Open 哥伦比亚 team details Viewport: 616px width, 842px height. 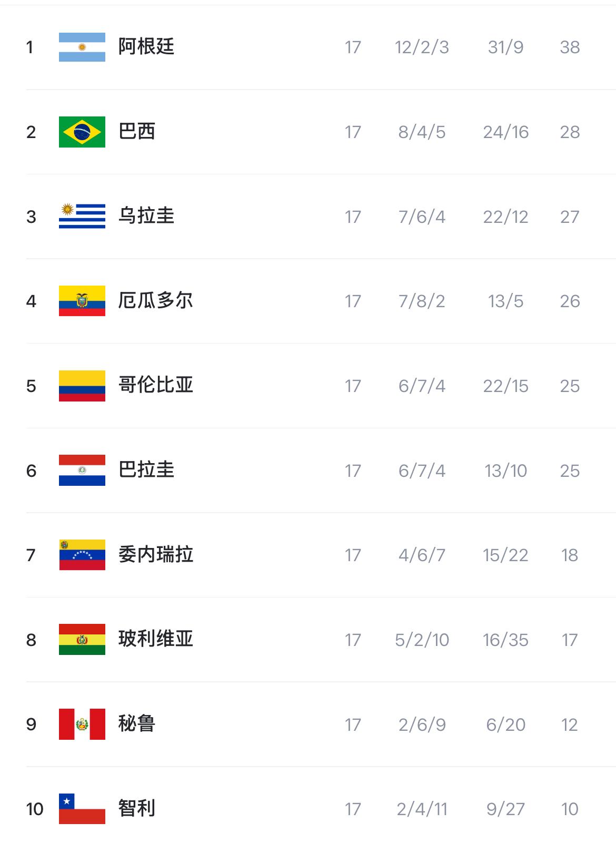156,386
